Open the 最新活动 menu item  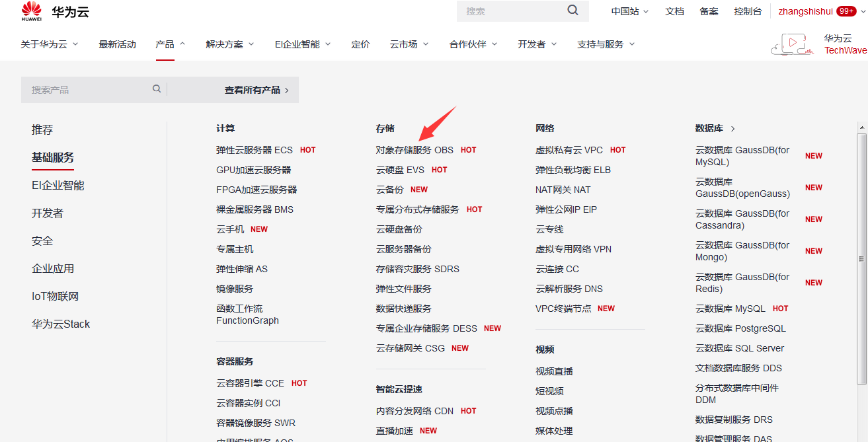point(117,44)
